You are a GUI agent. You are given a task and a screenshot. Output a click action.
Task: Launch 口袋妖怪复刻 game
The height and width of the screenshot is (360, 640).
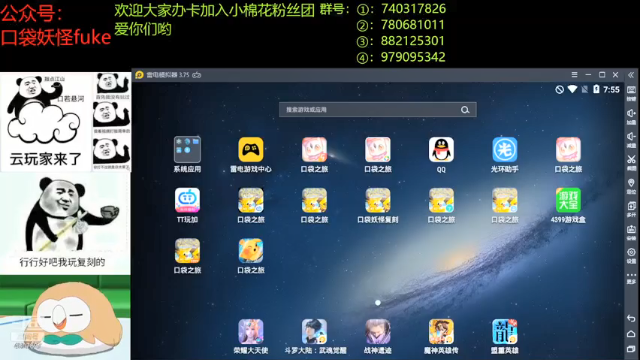tap(378, 200)
